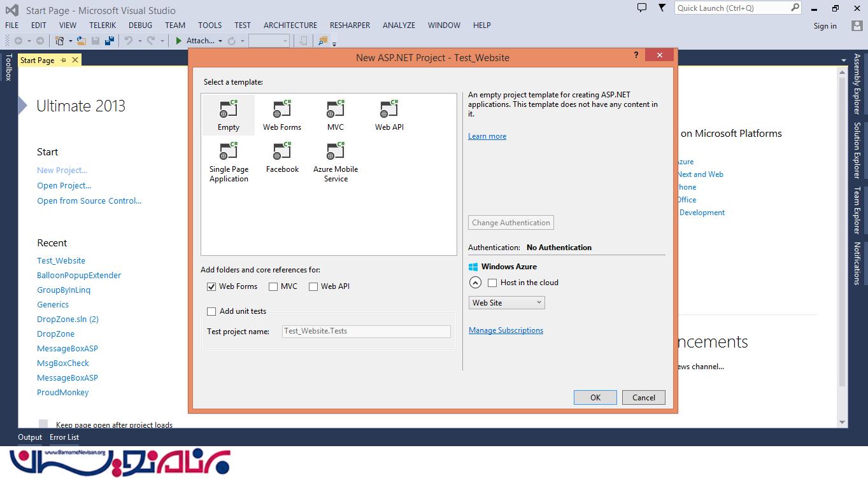Viewport: 868px width, 478px height.
Task: Choose the Single Page Application template
Action: pos(228,153)
